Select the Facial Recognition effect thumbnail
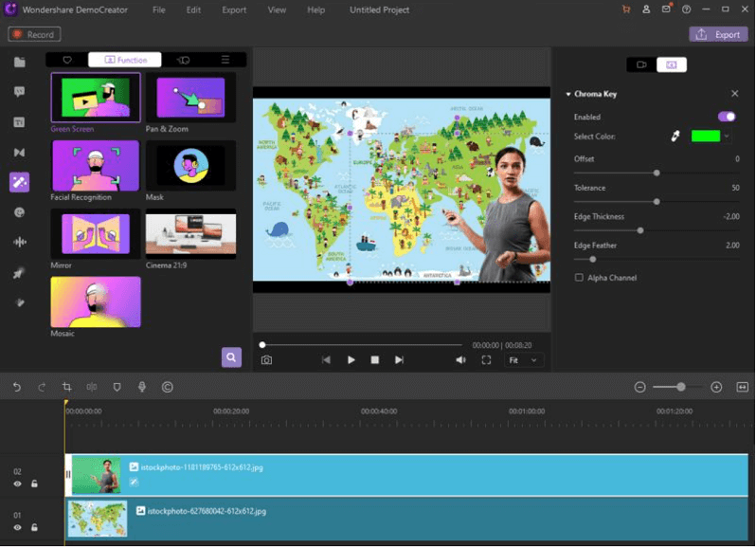 [x=96, y=166]
